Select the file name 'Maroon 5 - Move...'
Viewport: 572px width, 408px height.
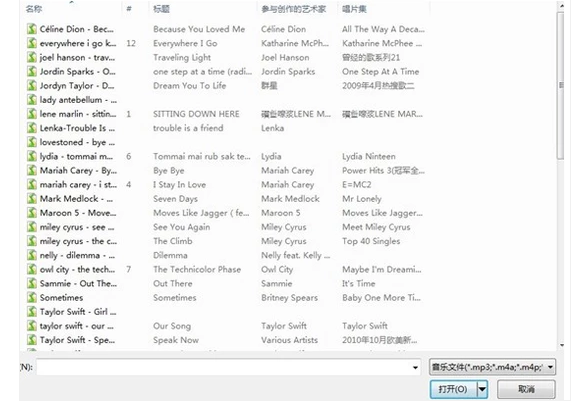pyautogui.click(x=78, y=213)
